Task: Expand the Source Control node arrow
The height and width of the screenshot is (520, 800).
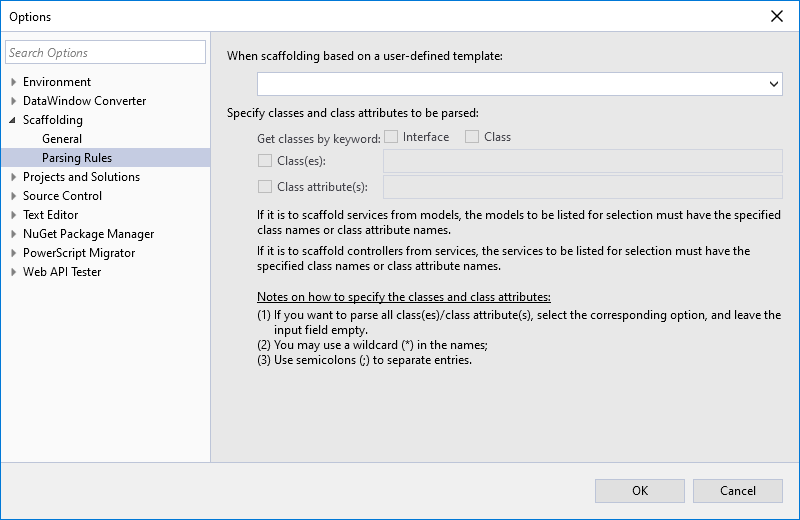Action: [13, 196]
